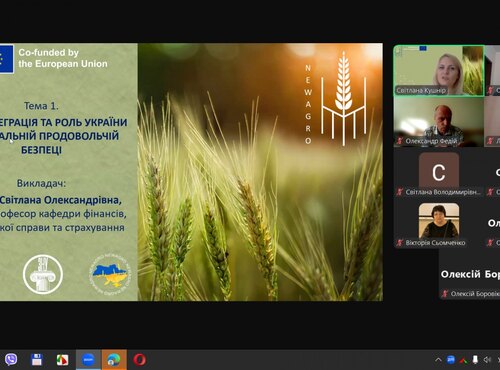Image resolution: width=500 pixels, height=370 pixels.
Task: Click the vertical "NEWAGRO" text
Action: (x=308, y=104)
